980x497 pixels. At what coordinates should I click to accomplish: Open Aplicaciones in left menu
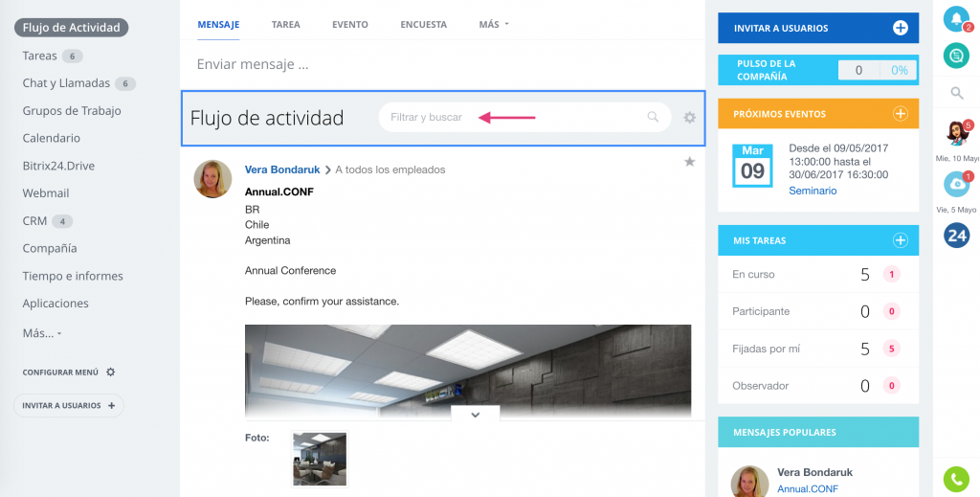56,304
